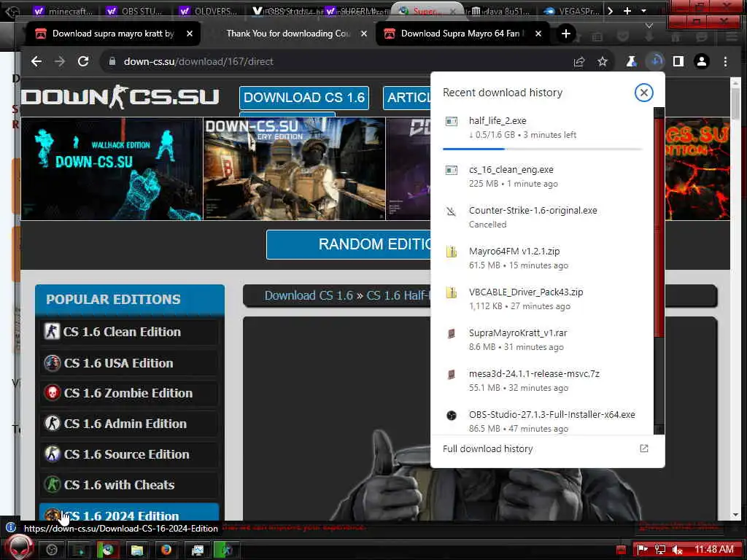Go forward one page
The height and width of the screenshot is (560, 747).
pos(60,61)
